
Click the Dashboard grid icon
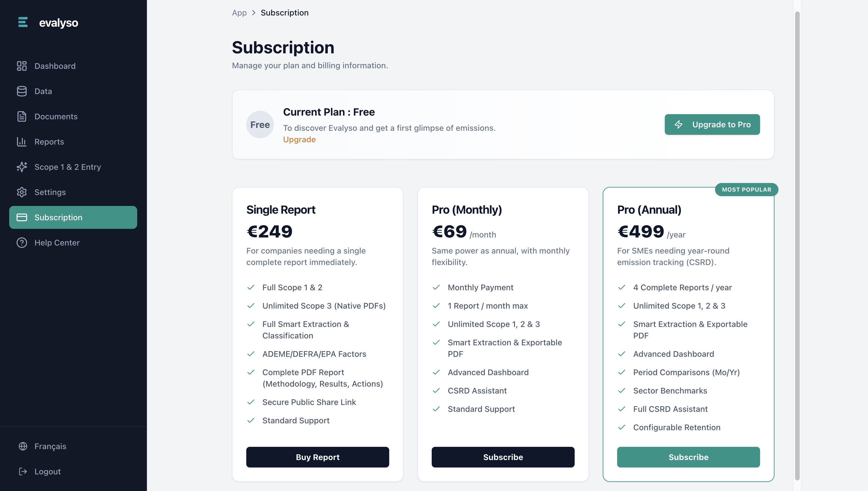[22, 66]
